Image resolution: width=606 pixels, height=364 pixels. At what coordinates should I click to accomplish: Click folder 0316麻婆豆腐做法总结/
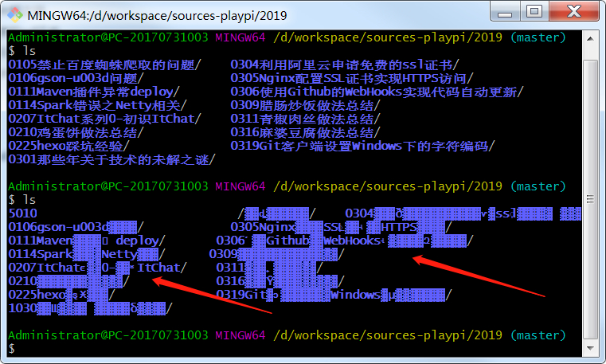click(305, 132)
